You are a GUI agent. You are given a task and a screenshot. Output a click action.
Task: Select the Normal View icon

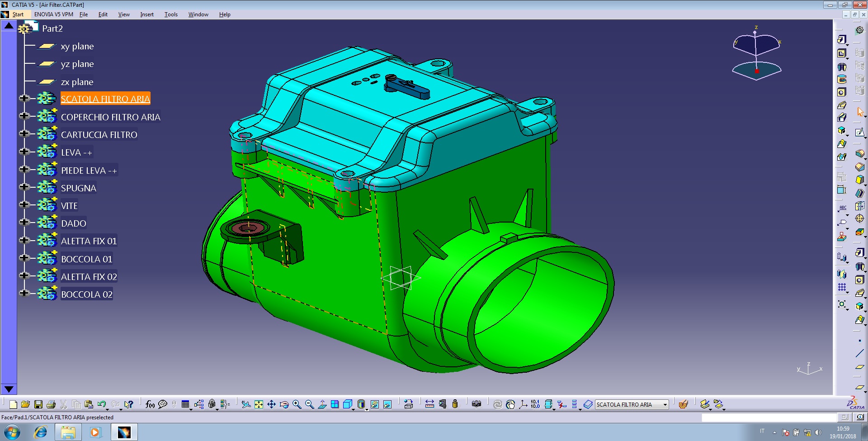coord(322,404)
